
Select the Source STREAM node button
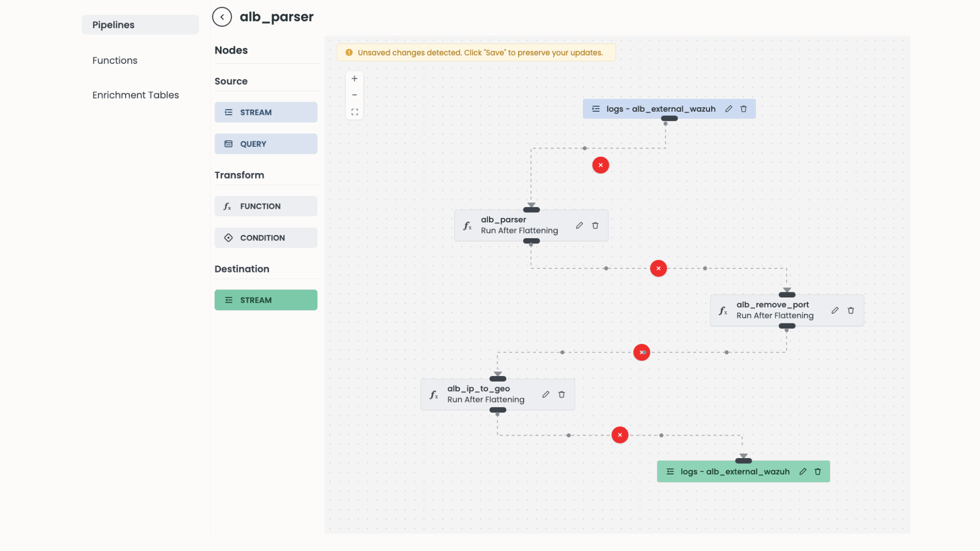click(266, 112)
